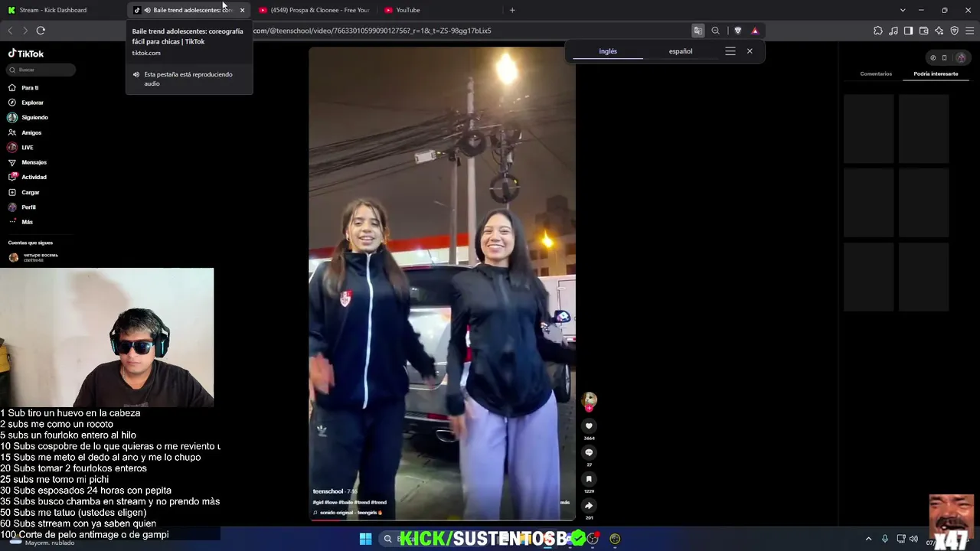Save the video with the bookmark icon
980x551 pixels.
pyautogui.click(x=589, y=479)
